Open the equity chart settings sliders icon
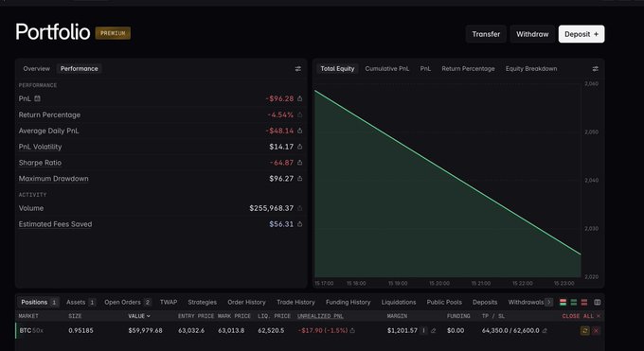 click(x=595, y=68)
